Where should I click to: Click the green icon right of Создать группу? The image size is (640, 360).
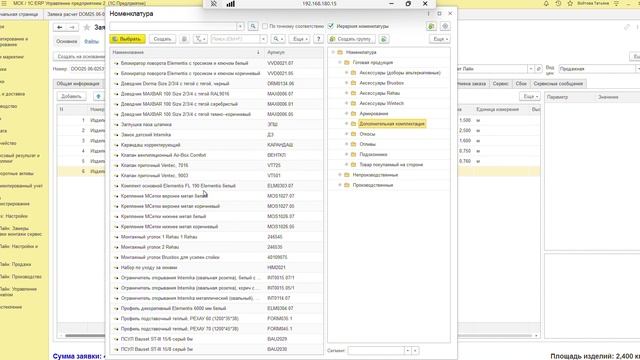click(383, 39)
